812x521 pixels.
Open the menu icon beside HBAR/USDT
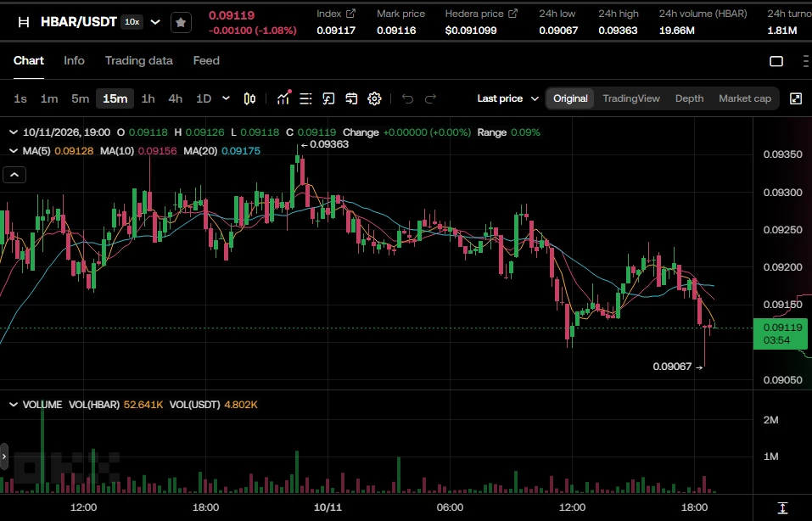(23, 22)
